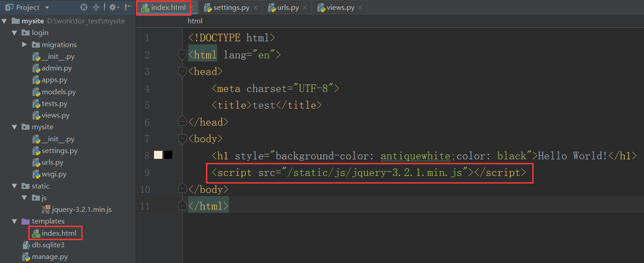Image resolution: width=644 pixels, height=263 pixels.
Task: Click the black color swatch in gutter
Action: 168,155
